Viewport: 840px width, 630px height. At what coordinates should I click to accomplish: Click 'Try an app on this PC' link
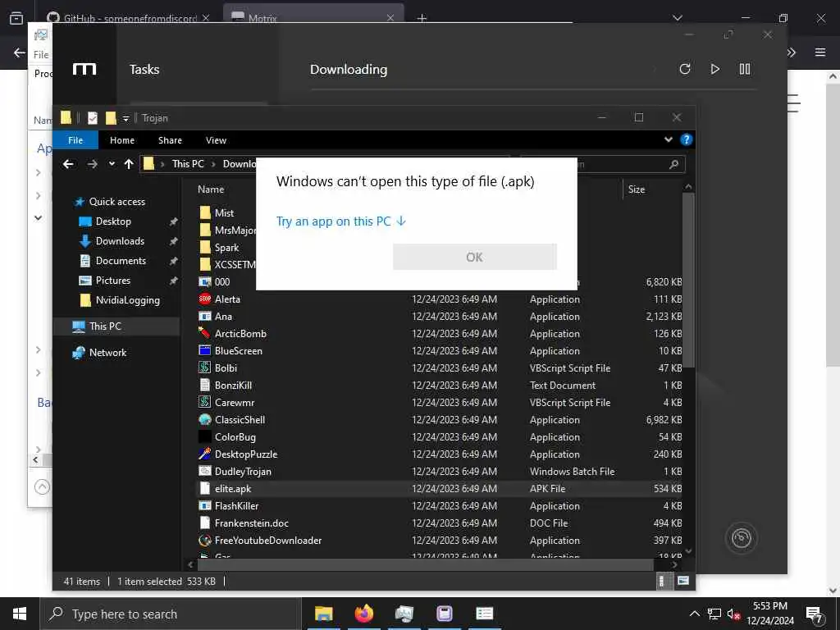340,221
